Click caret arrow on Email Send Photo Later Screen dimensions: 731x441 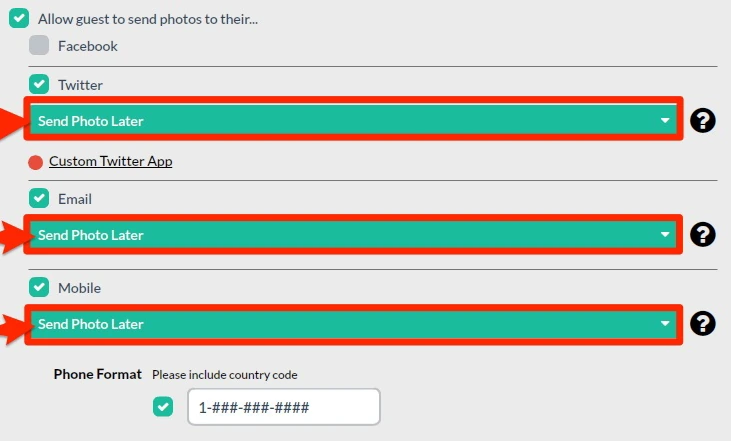[665, 234]
